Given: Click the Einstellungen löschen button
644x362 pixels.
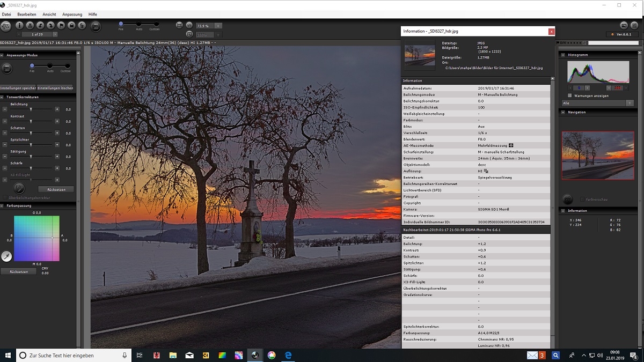Looking at the screenshot, I should [55, 88].
